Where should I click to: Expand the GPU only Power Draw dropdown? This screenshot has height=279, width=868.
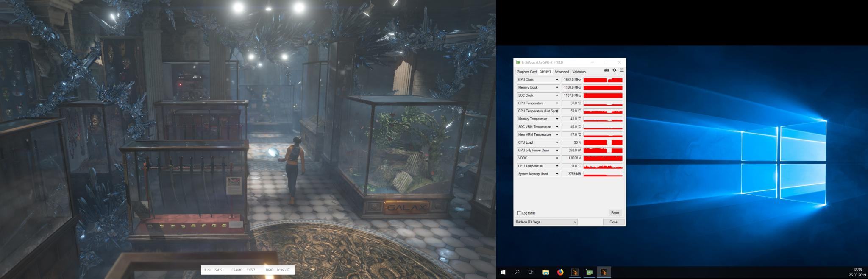[x=557, y=150]
